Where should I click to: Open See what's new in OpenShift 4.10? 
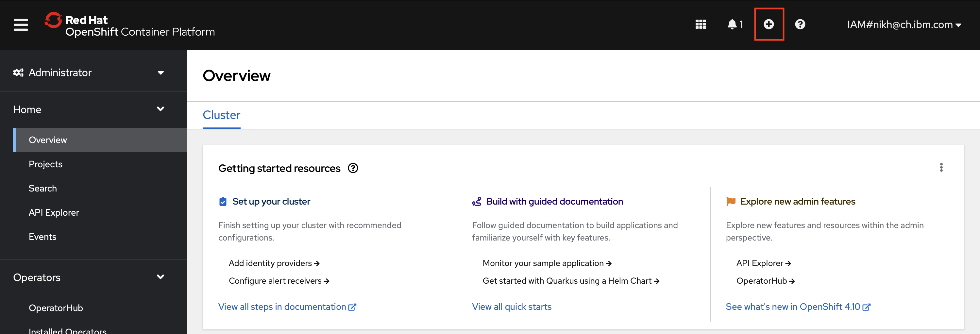tap(797, 307)
